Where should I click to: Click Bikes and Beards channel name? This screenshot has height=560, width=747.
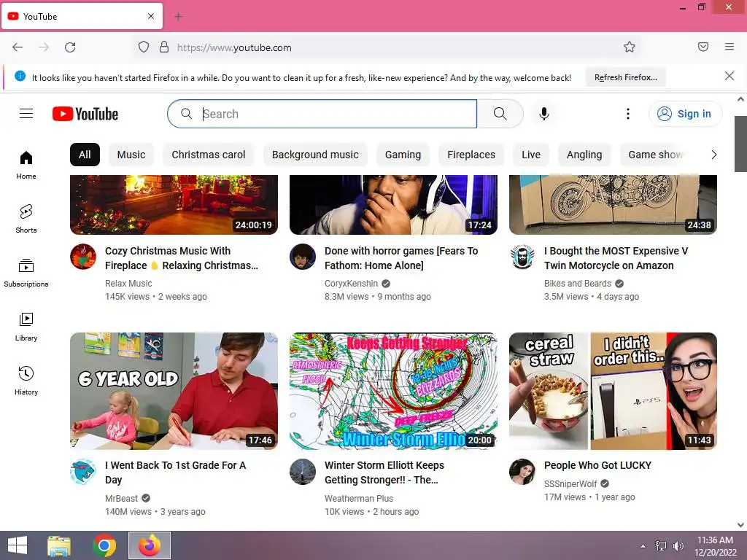pos(578,284)
